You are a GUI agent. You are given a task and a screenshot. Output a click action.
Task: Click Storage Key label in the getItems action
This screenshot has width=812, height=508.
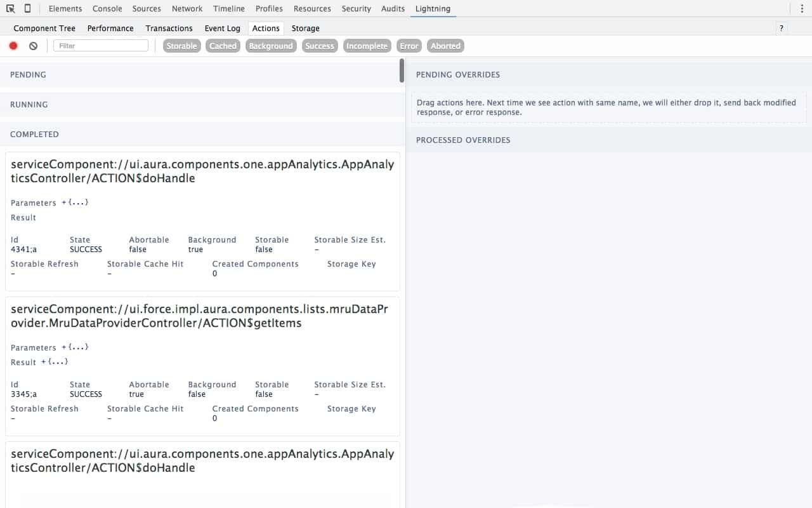(351, 409)
